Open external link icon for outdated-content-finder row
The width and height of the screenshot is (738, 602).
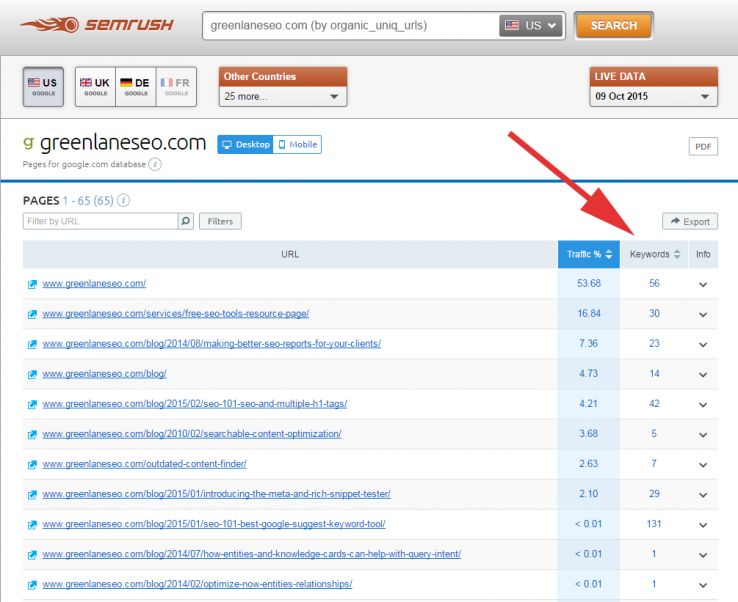click(x=32, y=464)
